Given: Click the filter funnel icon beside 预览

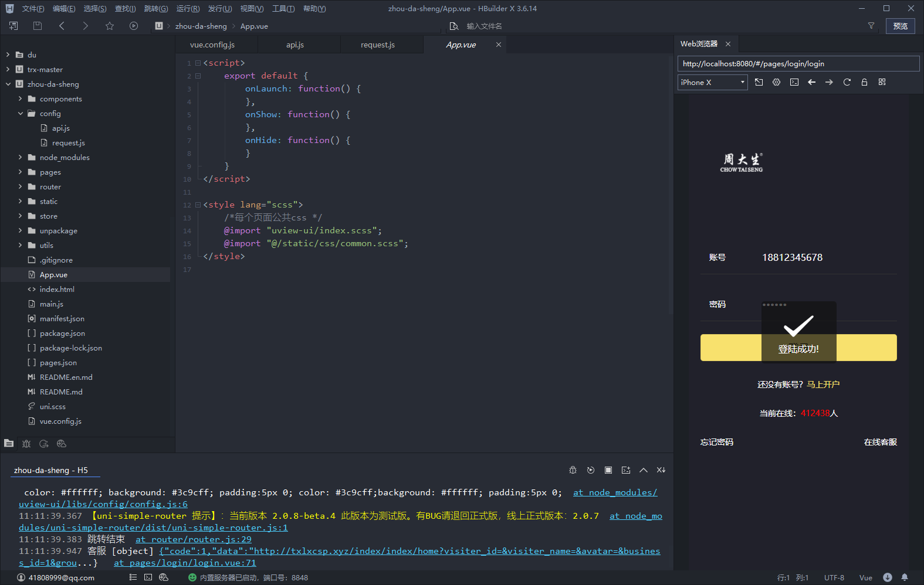Looking at the screenshot, I should point(871,26).
